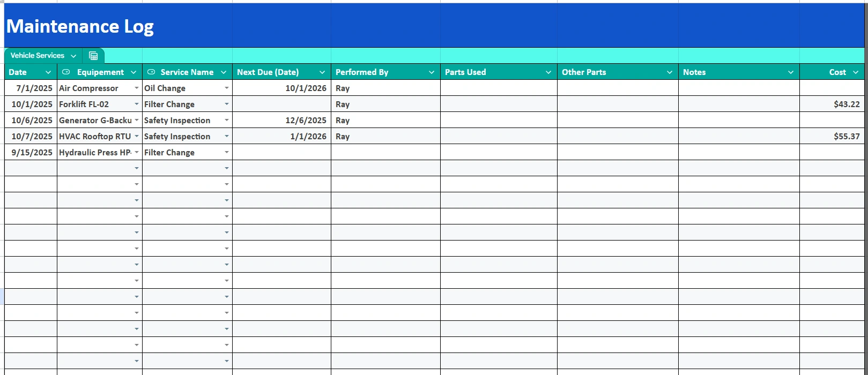Click the Date column header label
Image resolution: width=868 pixels, height=375 pixels.
click(x=18, y=72)
